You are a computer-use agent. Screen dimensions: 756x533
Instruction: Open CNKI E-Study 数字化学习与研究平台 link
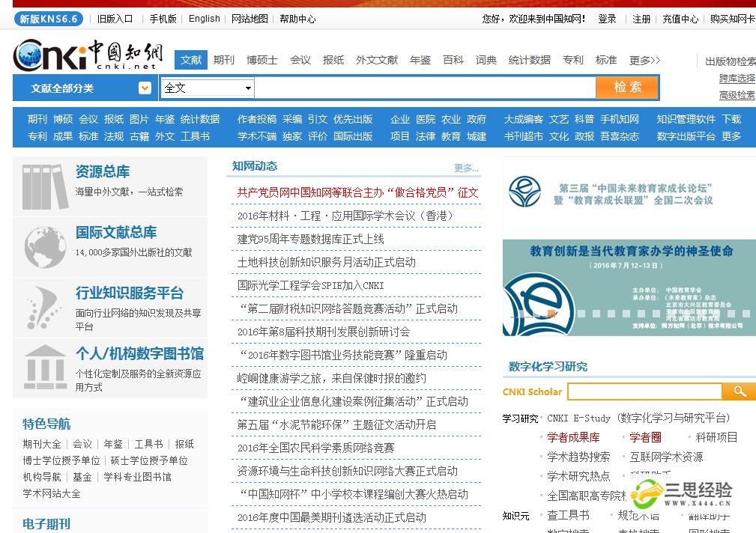[638, 418]
